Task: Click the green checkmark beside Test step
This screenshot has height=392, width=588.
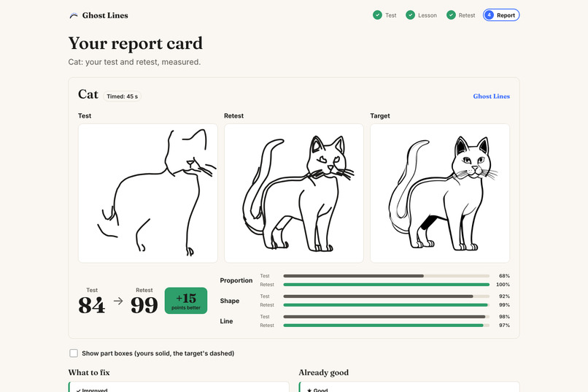Action: (377, 15)
